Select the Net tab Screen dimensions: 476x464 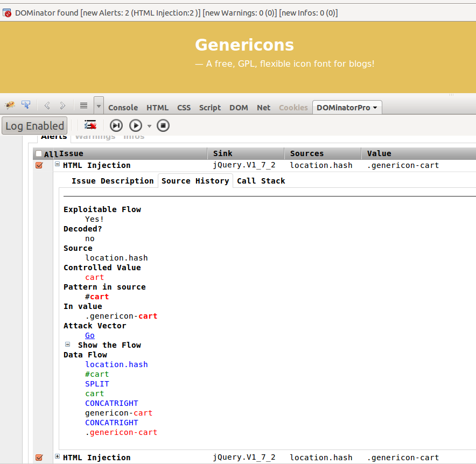click(x=263, y=108)
